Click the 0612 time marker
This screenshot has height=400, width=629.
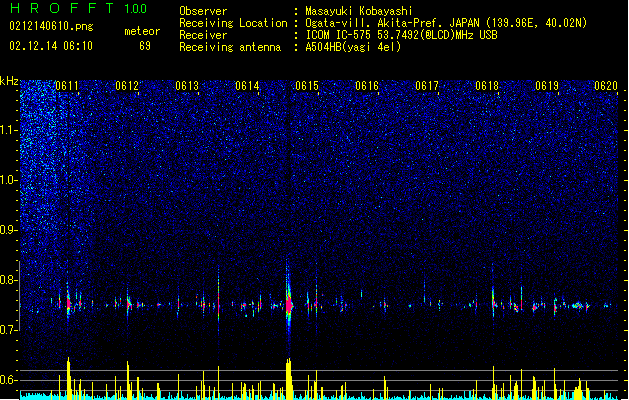click(127, 86)
